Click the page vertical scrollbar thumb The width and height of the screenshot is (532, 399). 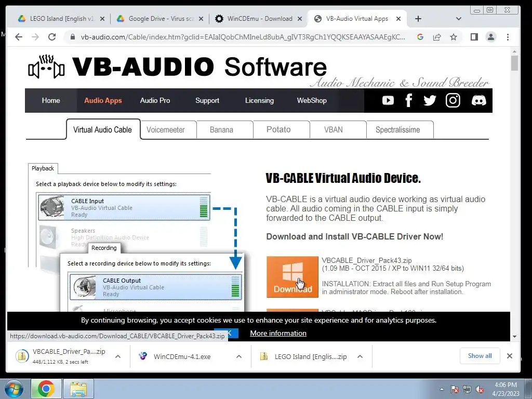tap(514, 63)
